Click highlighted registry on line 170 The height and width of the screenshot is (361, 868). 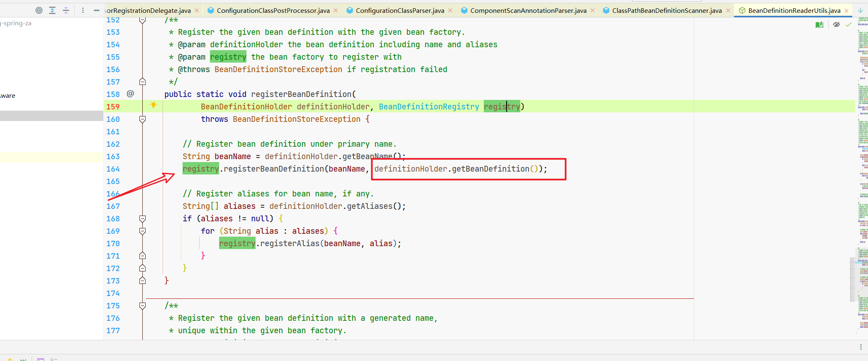point(237,243)
